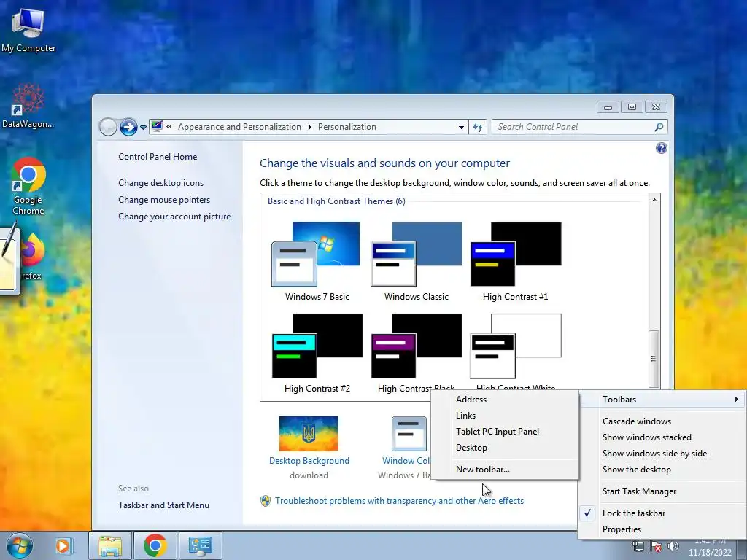This screenshot has height=560, width=747.
Task: Apply the High Contrast White theme
Action: [516, 353]
